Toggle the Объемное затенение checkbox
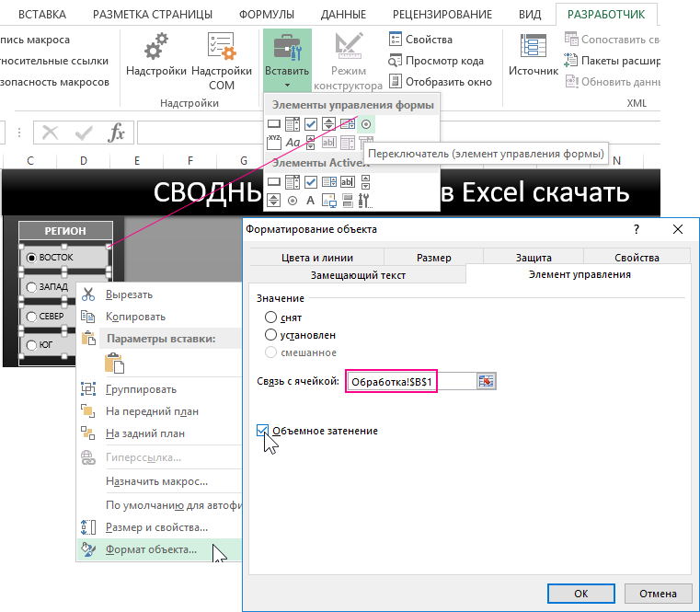This screenshot has height=612, width=700. (264, 431)
